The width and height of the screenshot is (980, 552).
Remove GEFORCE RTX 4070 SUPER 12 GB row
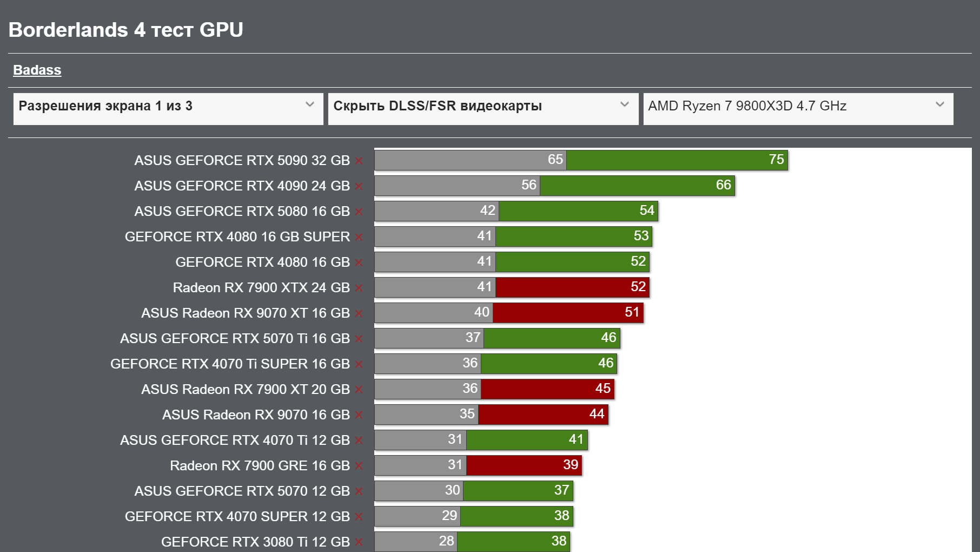359,517
